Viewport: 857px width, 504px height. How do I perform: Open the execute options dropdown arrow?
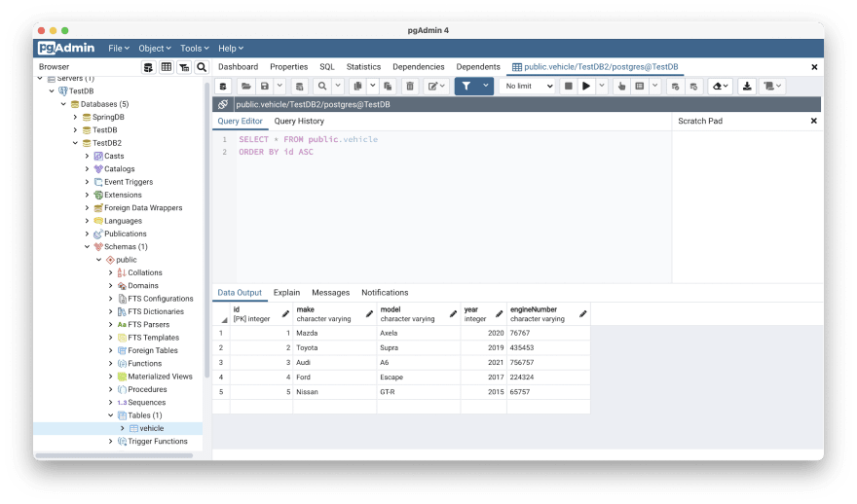(x=602, y=87)
